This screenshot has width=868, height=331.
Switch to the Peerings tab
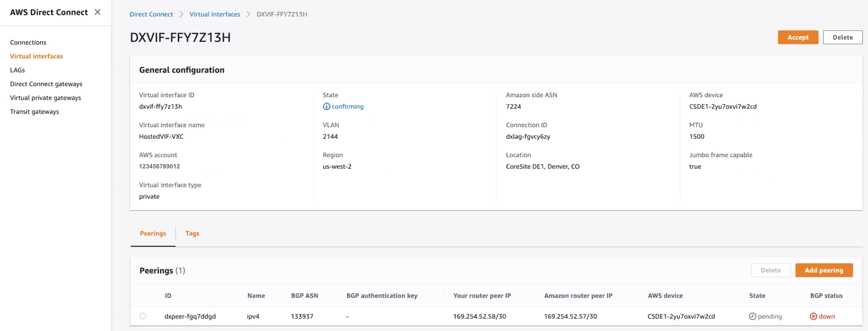coord(153,233)
